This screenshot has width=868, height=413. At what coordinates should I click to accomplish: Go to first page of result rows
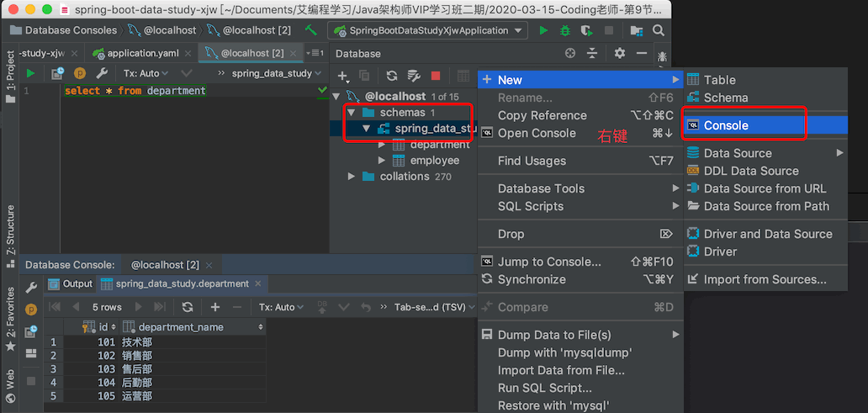55,307
